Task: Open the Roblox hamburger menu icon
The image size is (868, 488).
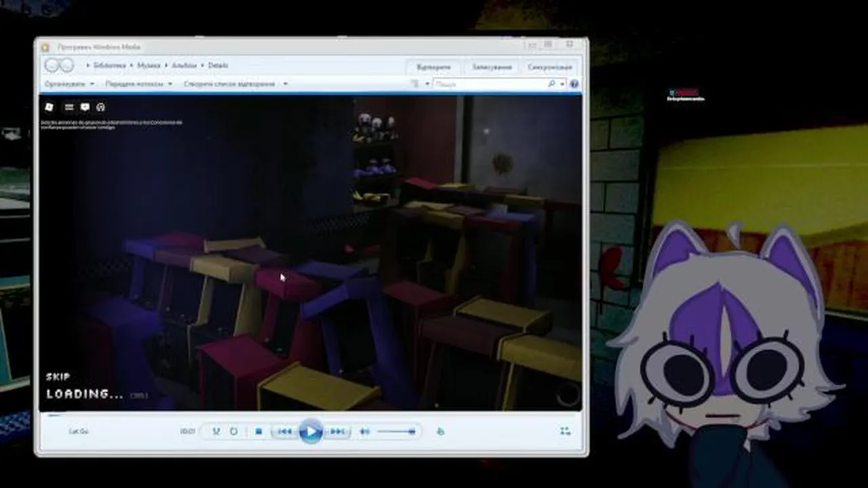Action: 68,107
